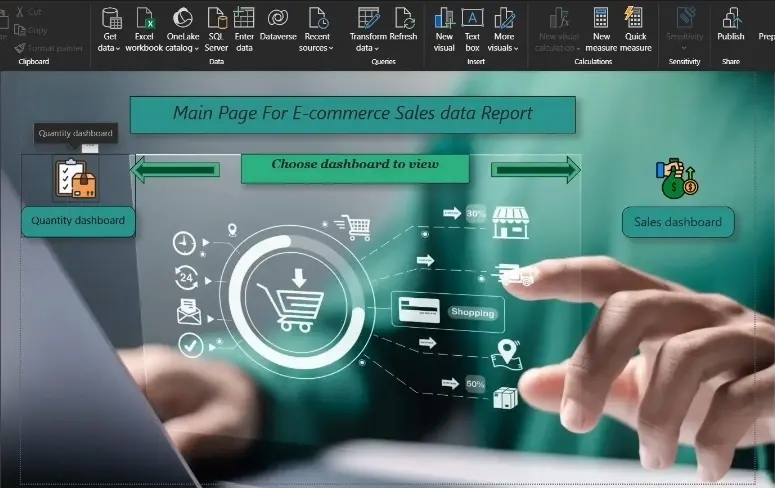Create a Quick measure
This screenshot has width=775, height=488.
point(635,30)
